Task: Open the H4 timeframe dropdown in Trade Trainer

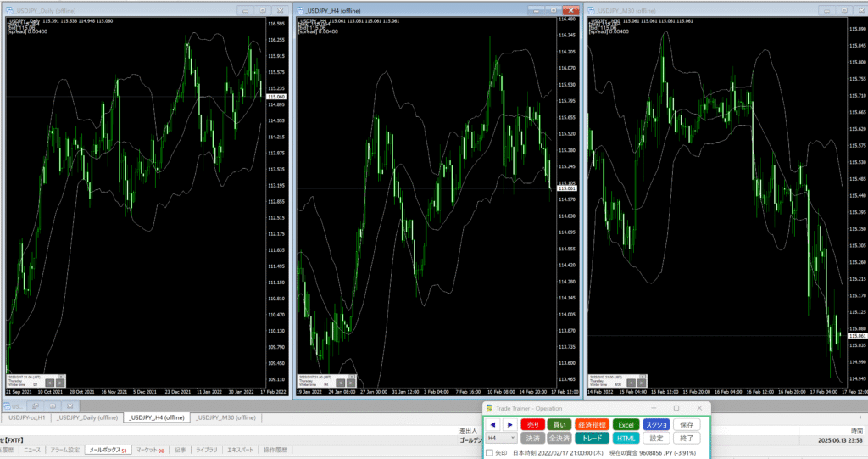Action: click(501, 438)
